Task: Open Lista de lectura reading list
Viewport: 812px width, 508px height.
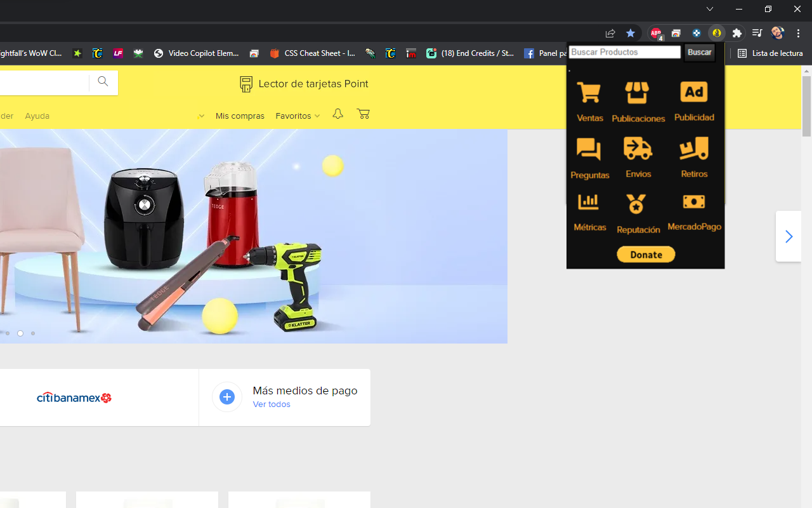Action: [x=771, y=53]
